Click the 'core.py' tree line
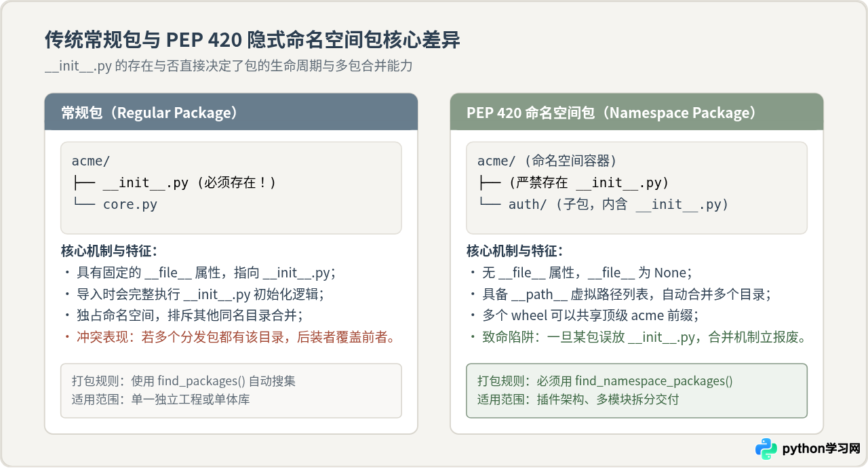 click(x=115, y=204)
